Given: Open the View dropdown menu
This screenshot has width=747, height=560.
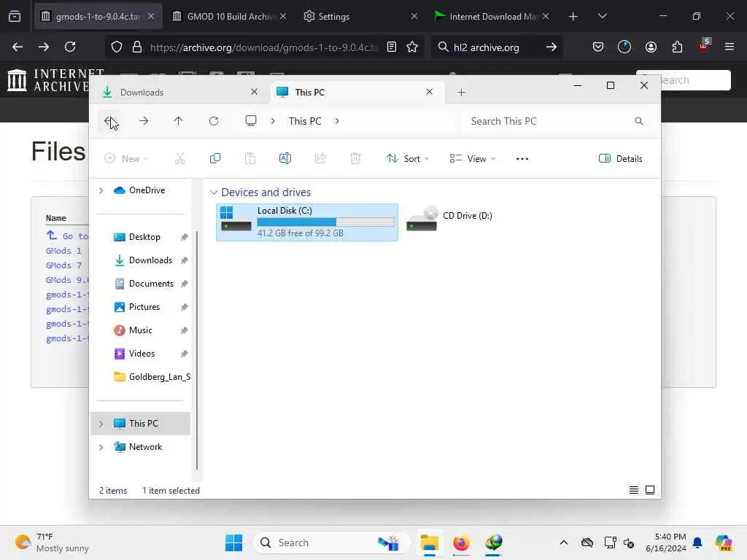Looking at the screenshot, I should click(x=472, y=158).
